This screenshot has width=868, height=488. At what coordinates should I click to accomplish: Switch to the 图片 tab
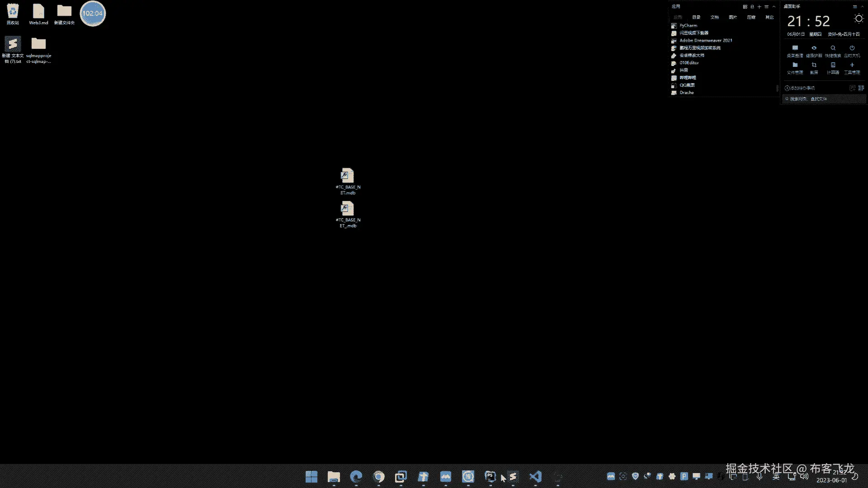[x=733, y=17]
